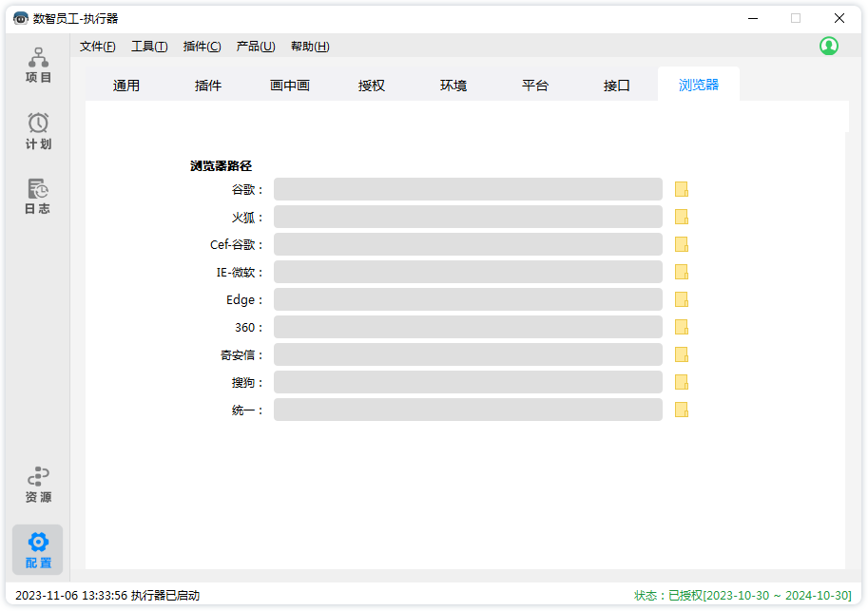Click the IE-微软 path input field
This screenshot has width=868, height=611.
coord(468,272)
